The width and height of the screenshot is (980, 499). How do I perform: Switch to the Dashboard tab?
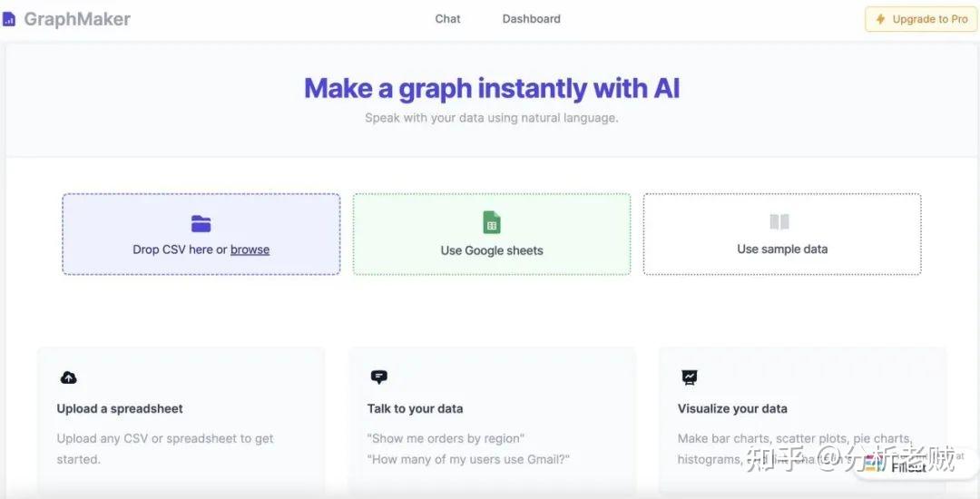pyautogui.click(x=531, y=19)
